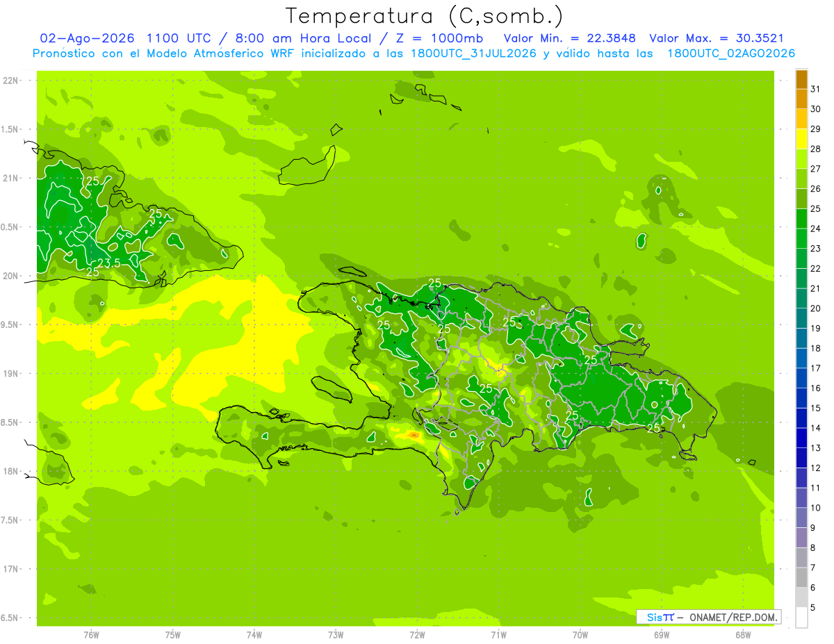
Task: Pick the teal legend segment between 19 and 20
Action: click(801, 318)
